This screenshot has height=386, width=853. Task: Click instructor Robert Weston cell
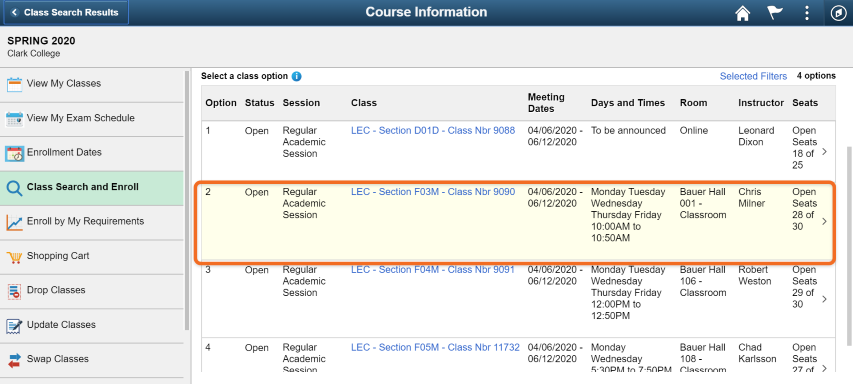755,276
